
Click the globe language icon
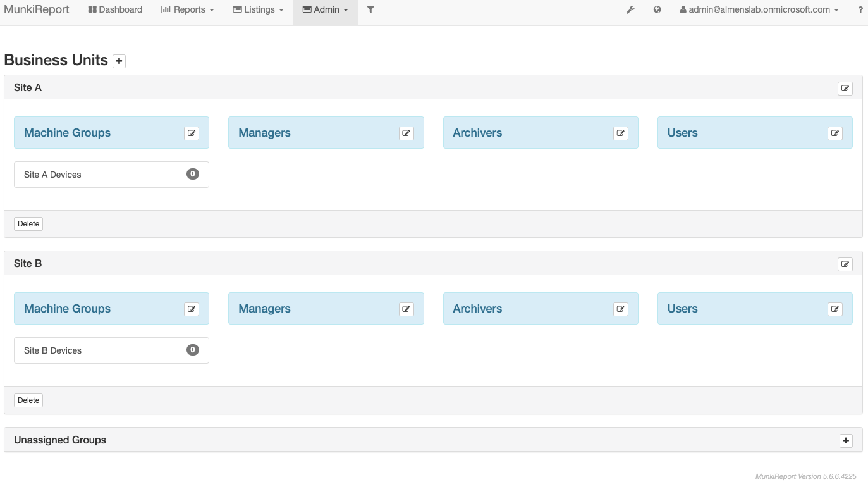[657, 10]
